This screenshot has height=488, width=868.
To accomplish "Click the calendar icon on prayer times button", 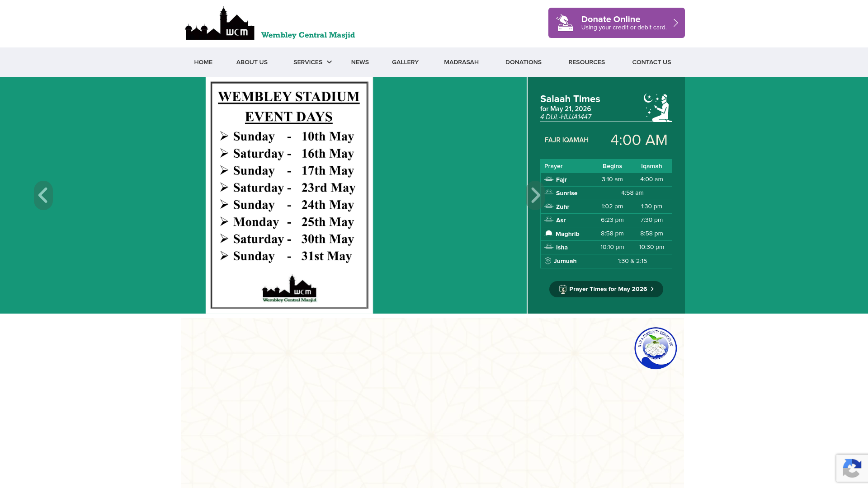I will tap(563, 289).
